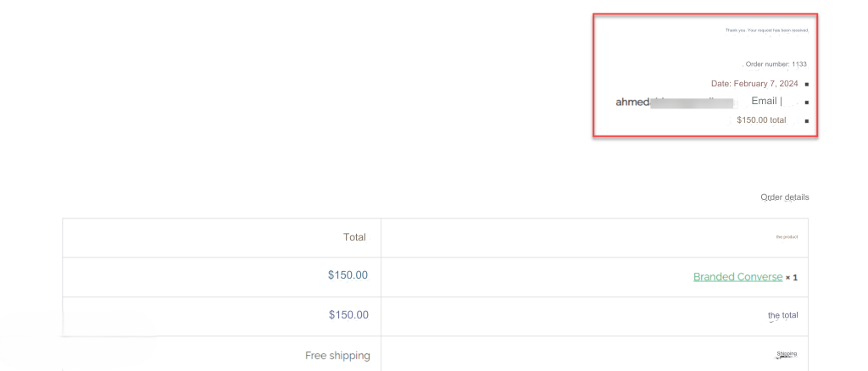868x371 pixels.
Task: Select the Date February 7, 2024 line
Action: 754,84
